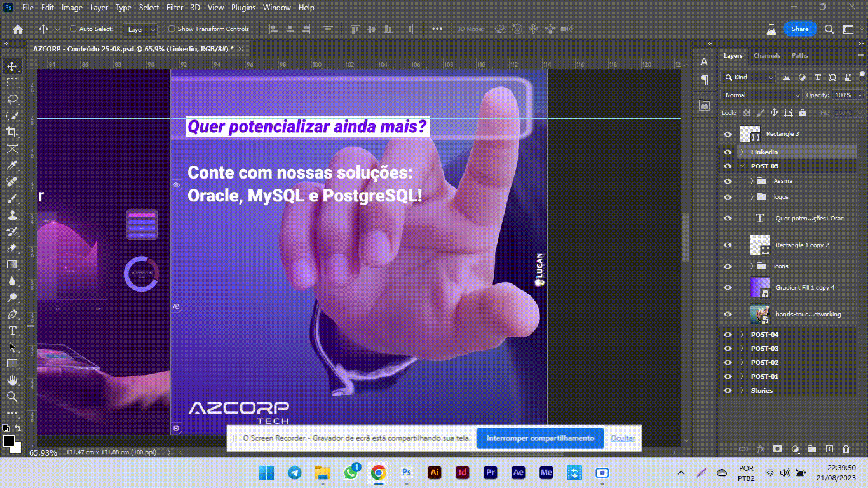Hide the Linkedin group
Screen dimensions: 868x488
[x=728, y=152]
